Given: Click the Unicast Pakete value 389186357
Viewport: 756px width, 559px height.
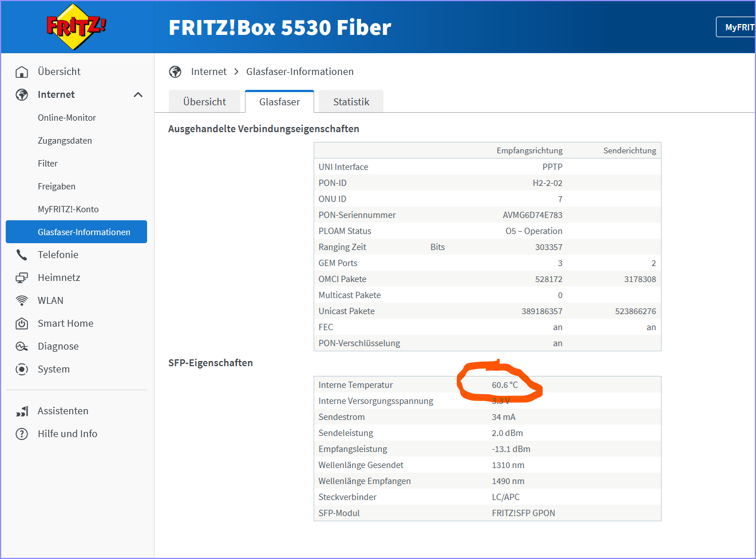Looking at the screenshot, I should (542, 311).
